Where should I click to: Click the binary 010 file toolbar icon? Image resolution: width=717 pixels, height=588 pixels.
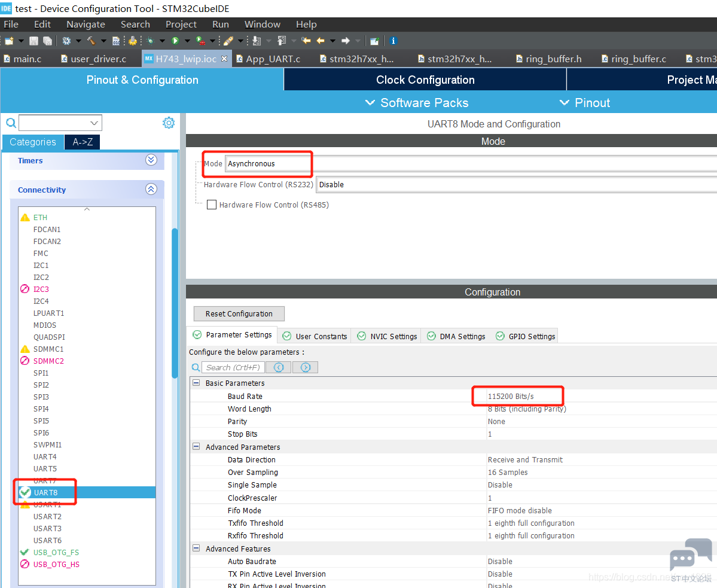click(x=116, y=41)
